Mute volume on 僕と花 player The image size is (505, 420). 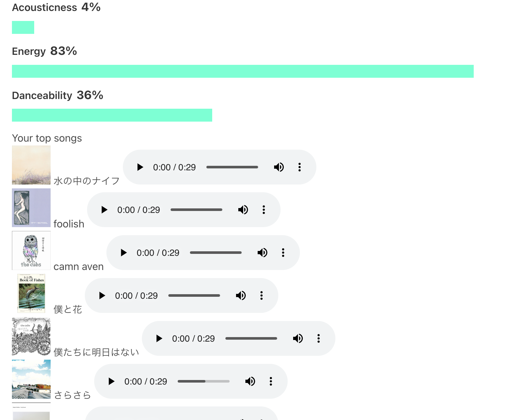pyautogui.click(x=241, y=295)
